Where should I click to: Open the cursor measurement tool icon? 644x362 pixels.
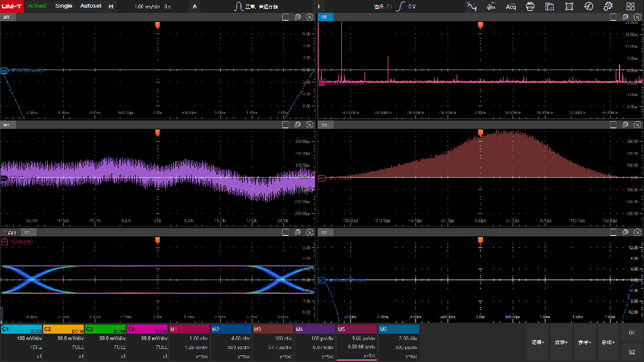pos(473,6)
